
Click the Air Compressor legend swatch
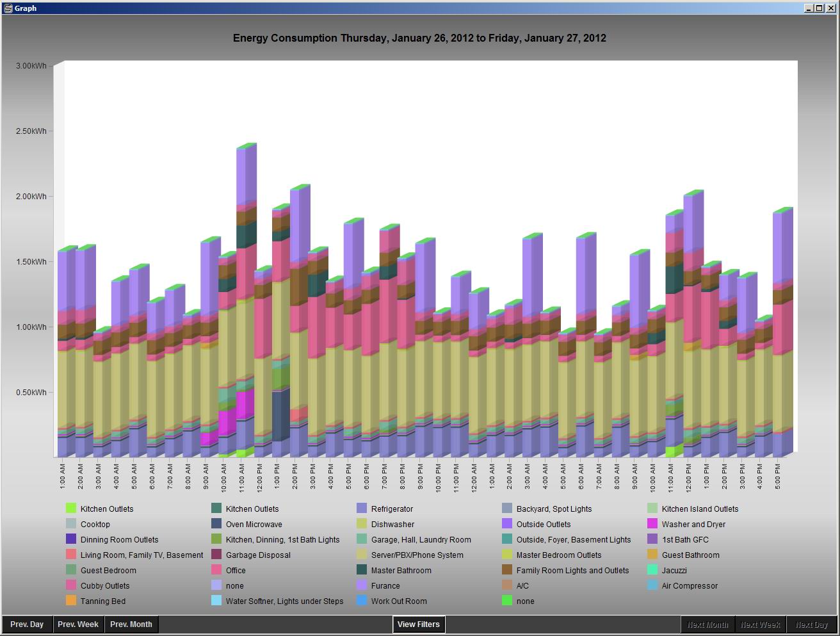tap(652, 585)
